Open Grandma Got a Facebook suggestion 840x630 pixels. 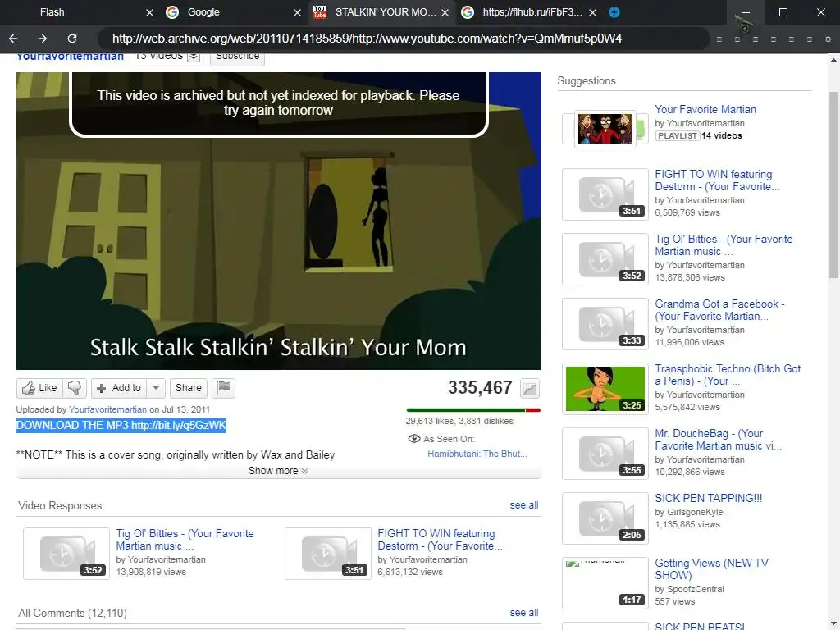click(719, 310)
